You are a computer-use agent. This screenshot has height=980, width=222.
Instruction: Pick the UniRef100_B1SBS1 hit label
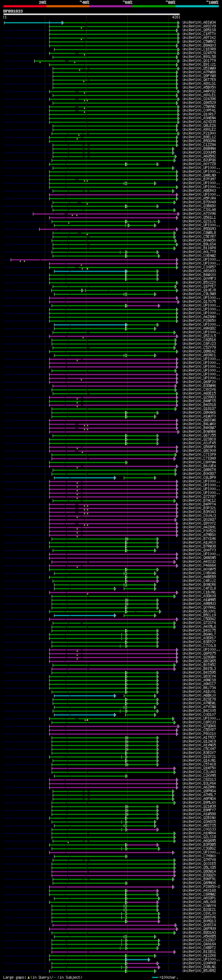199,951
